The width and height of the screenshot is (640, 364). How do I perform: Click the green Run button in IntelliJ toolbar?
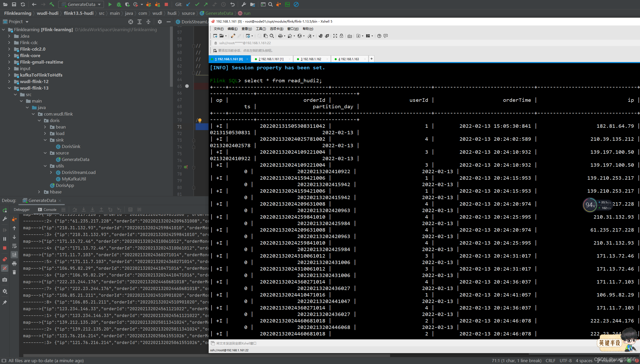[110, 4]
